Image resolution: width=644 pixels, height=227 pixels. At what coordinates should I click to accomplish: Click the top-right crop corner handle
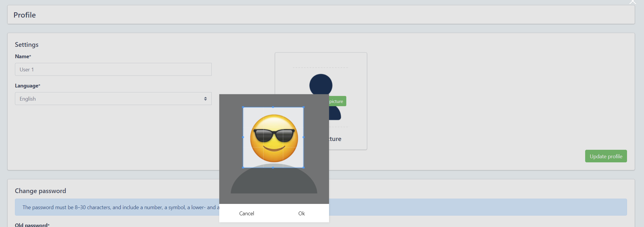point(303,107)
